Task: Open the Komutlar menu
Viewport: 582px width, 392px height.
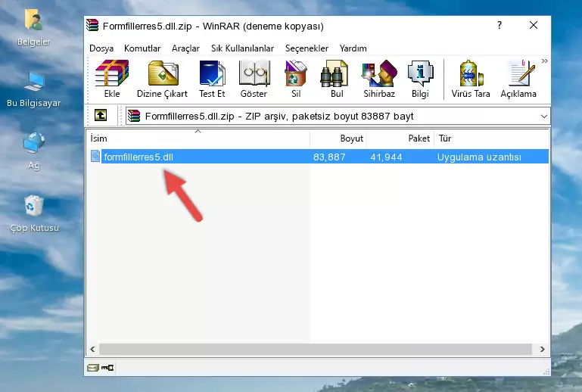Action: [142, 48]
